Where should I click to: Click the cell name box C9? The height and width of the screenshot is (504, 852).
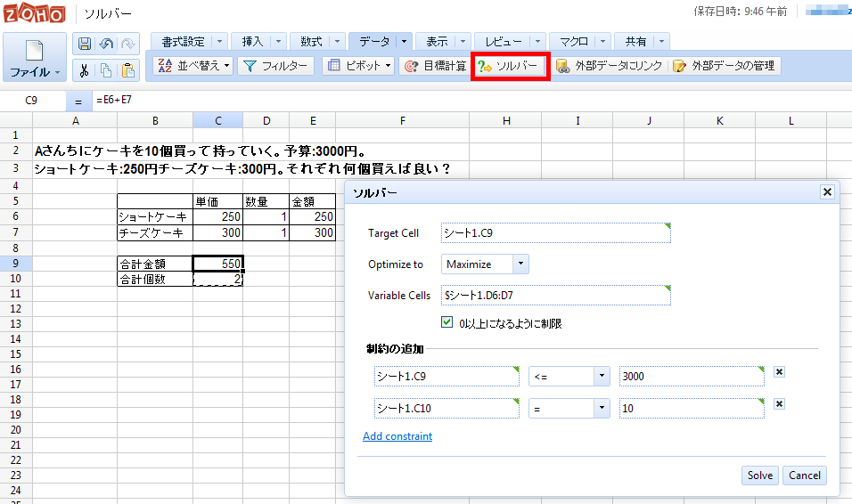31,100
